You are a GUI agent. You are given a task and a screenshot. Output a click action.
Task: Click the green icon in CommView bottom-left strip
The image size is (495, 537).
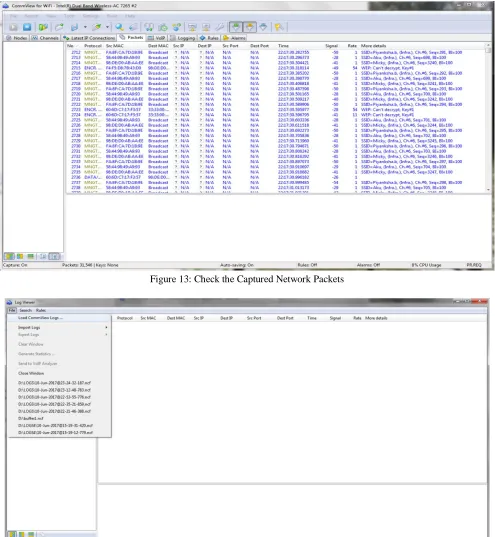coord(30,256)
